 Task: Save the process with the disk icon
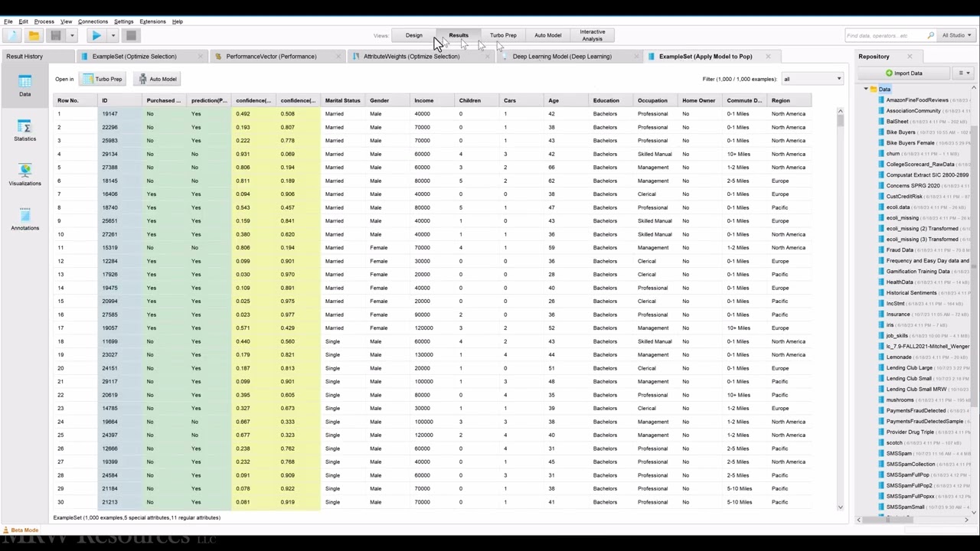pyautogui.click(x=55, y=35)
